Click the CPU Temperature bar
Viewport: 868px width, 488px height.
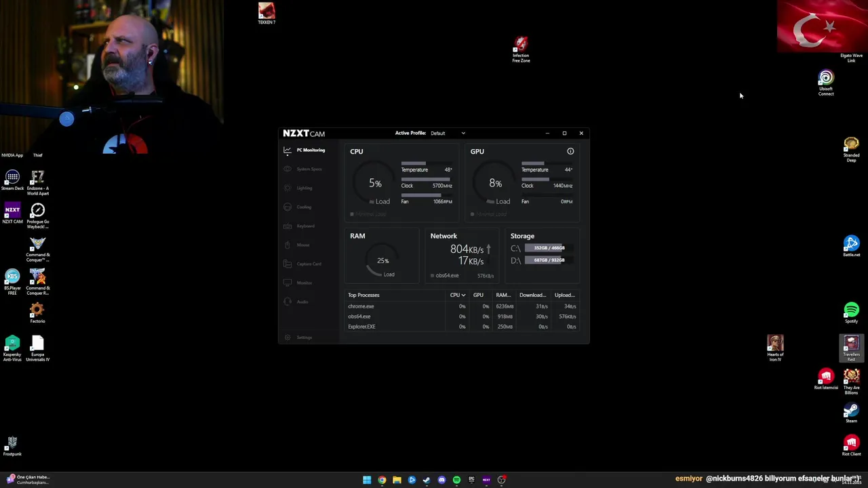[425, 163]
